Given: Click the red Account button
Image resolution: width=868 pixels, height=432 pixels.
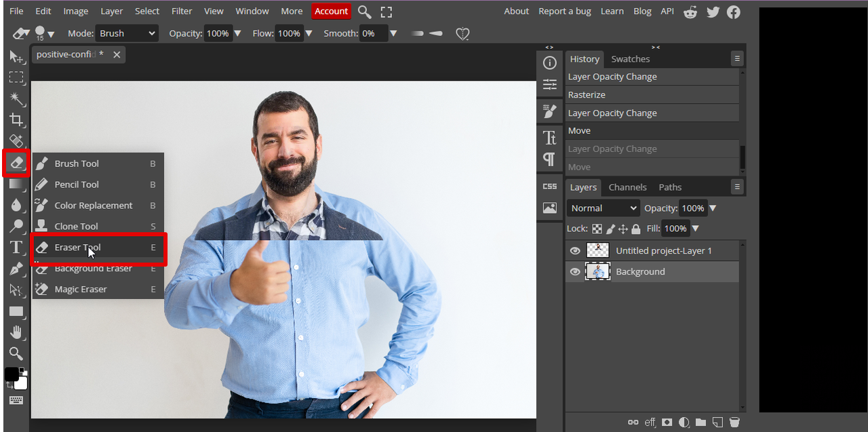Looking at the screenshot, I should 332,12.
